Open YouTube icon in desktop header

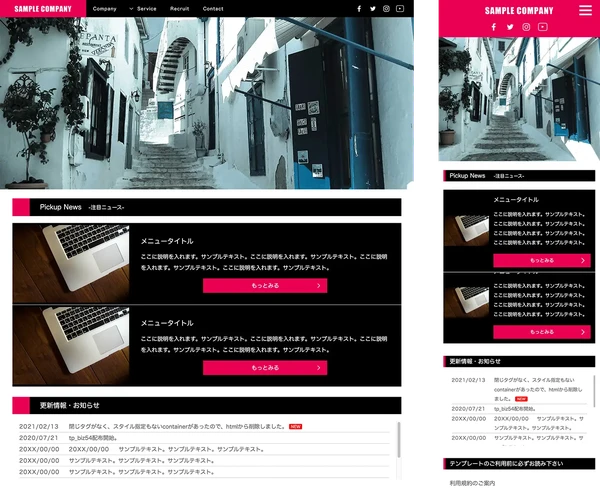pyautogui.click(x=400, y=8)
